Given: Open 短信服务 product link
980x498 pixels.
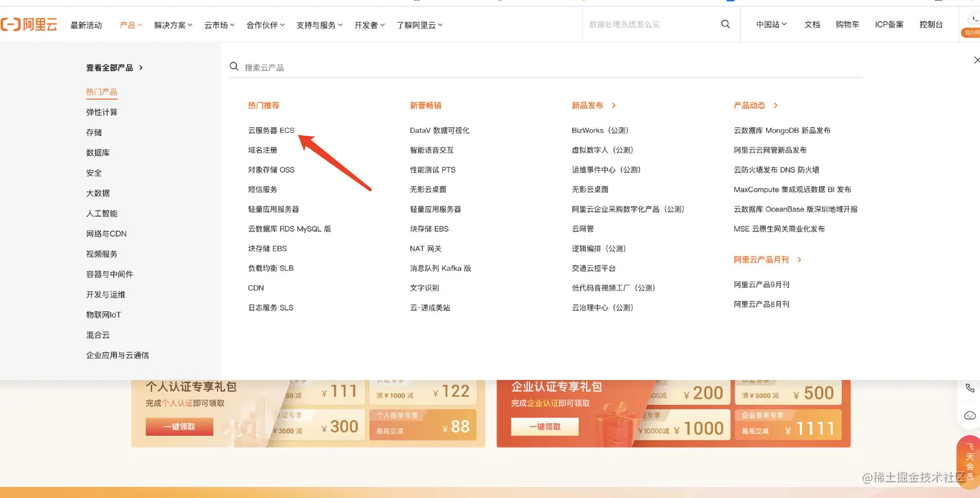Looking at the screenshot, I should click(x=262, y=189).
